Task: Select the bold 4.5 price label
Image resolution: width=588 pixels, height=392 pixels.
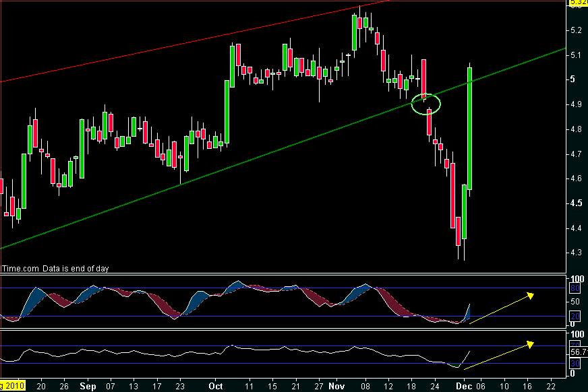Action: [577, 203]
